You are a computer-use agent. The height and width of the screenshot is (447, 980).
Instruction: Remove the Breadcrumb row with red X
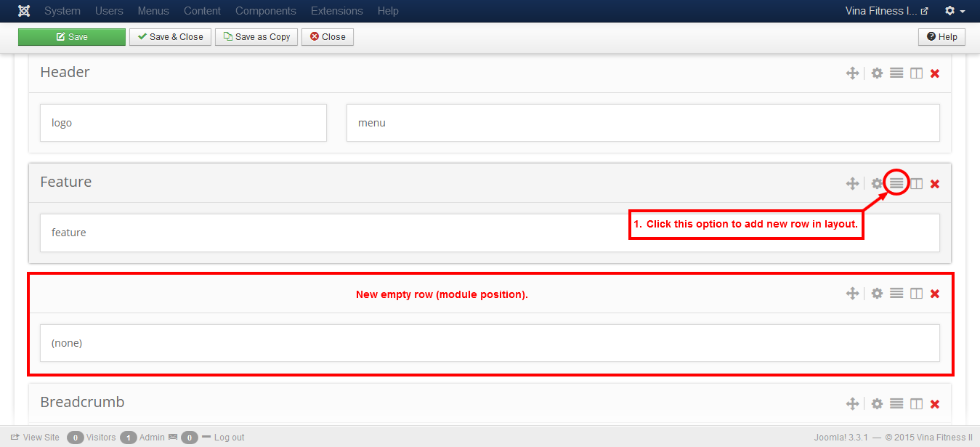point(935,404)
